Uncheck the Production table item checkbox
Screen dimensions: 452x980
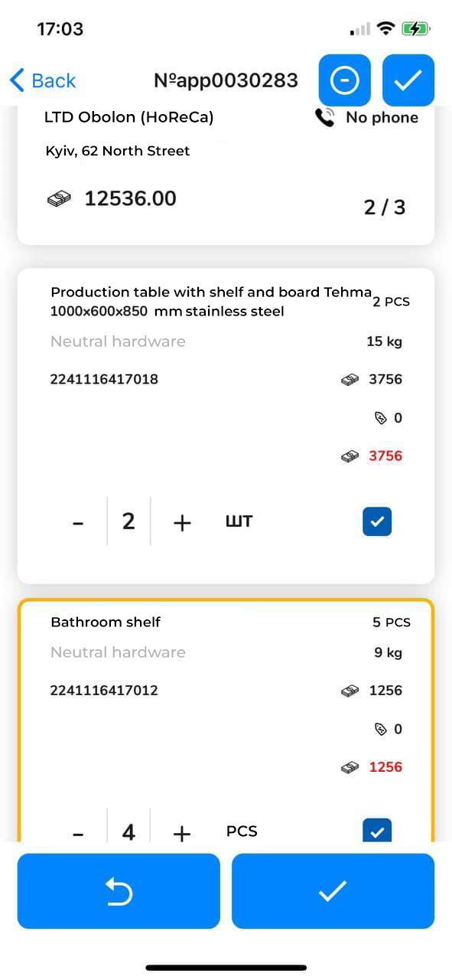pyautogui.click(x=377, y=521)
